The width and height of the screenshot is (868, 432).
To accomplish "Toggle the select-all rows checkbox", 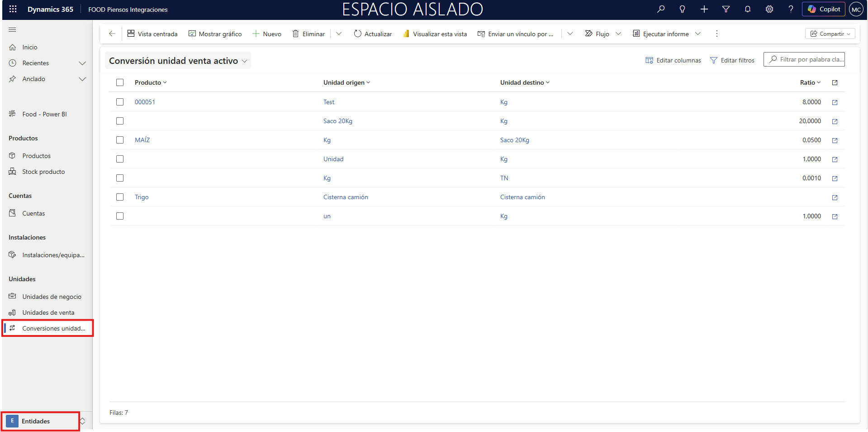I will [120, 82].
